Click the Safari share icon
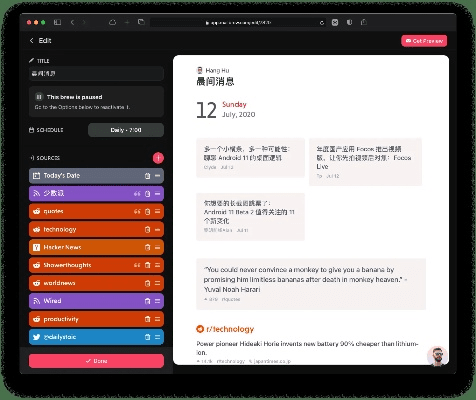 [x=364, y=22]
